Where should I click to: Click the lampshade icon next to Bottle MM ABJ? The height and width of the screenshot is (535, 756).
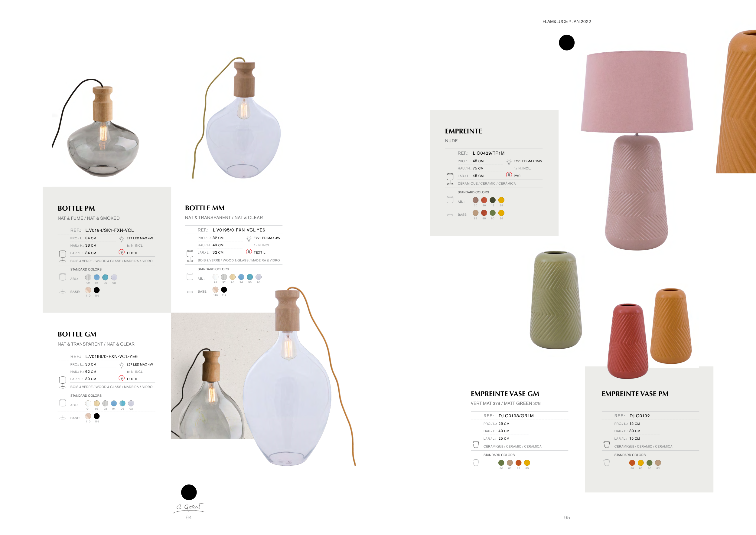coord(190,276)
